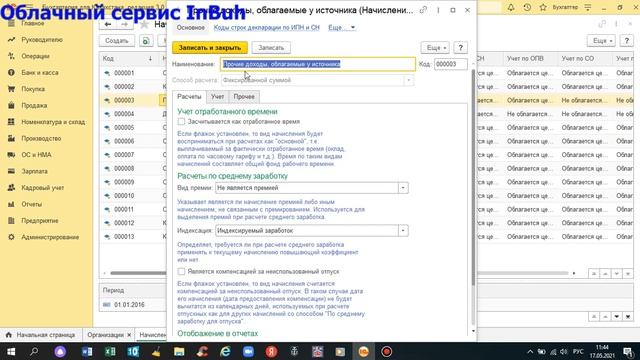Click Записать button
Screen dimensions: 640x360
(x=271, y=48)
